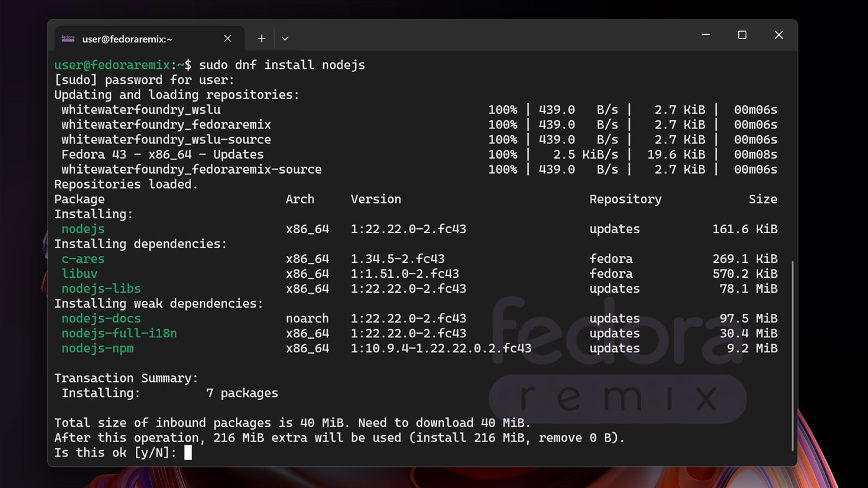The width and height of the screenshot is (868, 488).
Task: Click the Fedora 43 Updates repository line
Action: click(x=159, y=154)
